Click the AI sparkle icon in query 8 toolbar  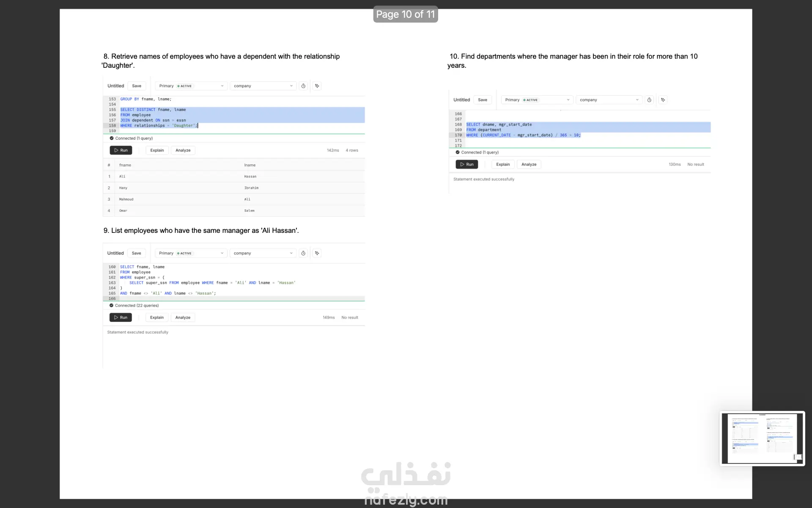[x=317, y=86]
